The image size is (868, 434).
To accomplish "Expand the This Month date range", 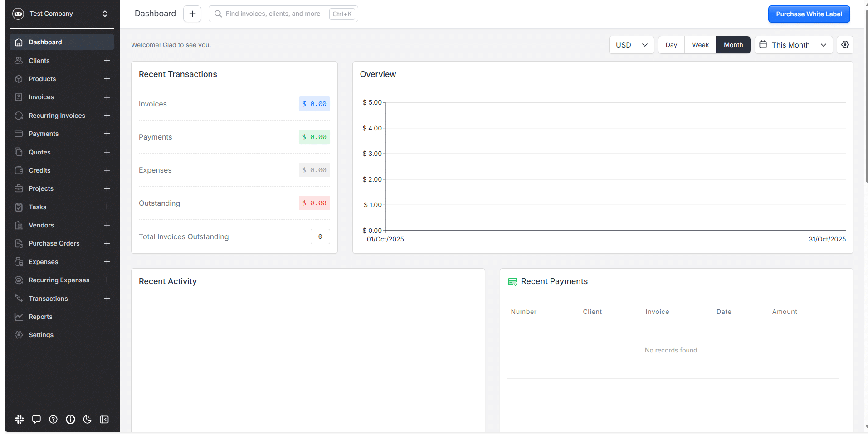I will [x=793, y=45].
